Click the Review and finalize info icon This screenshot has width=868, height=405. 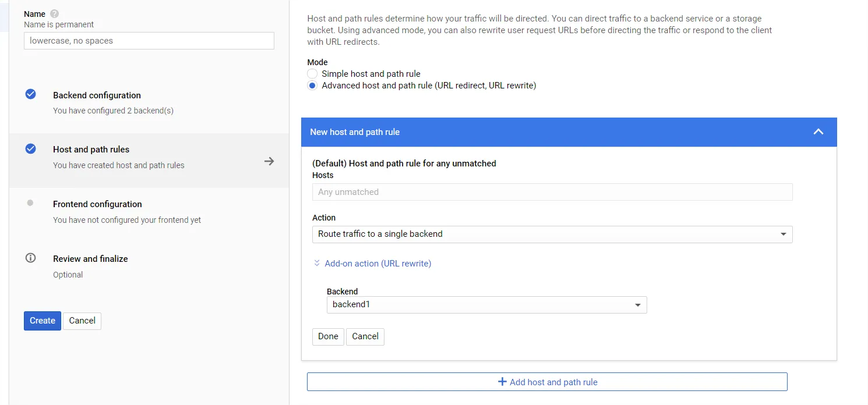(x=31, y=258)
